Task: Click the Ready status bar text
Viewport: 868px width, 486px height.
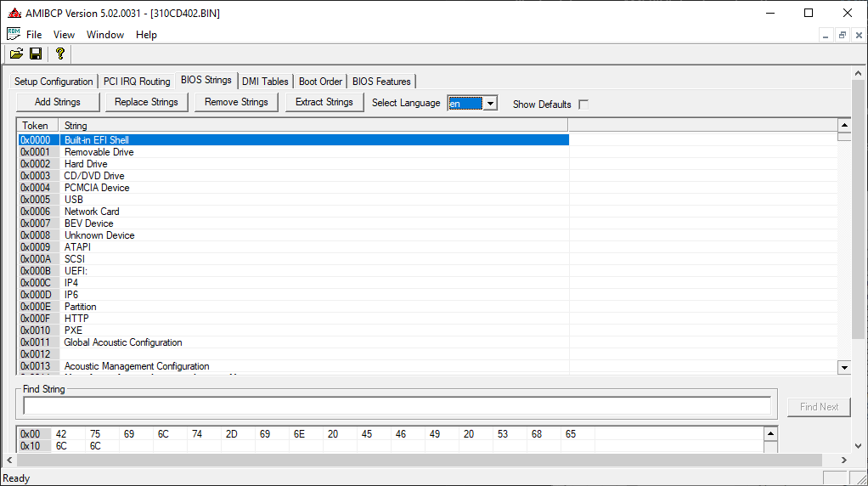Action: [x=16, y=478]
